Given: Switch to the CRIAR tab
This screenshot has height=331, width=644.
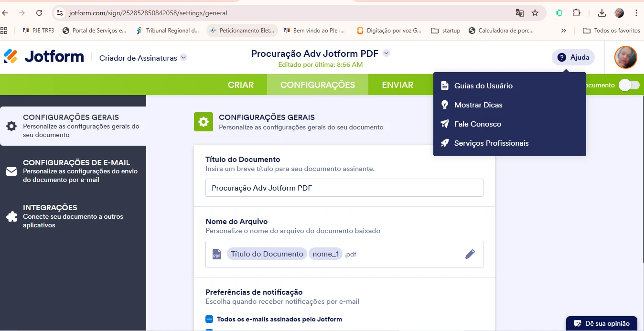Looking at the screenshot, I should point(241,85).
